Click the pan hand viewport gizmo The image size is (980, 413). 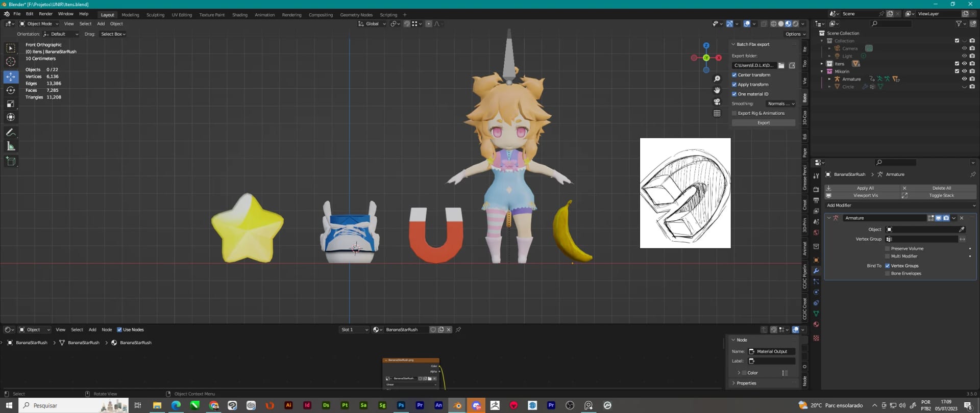click(717, 90)
